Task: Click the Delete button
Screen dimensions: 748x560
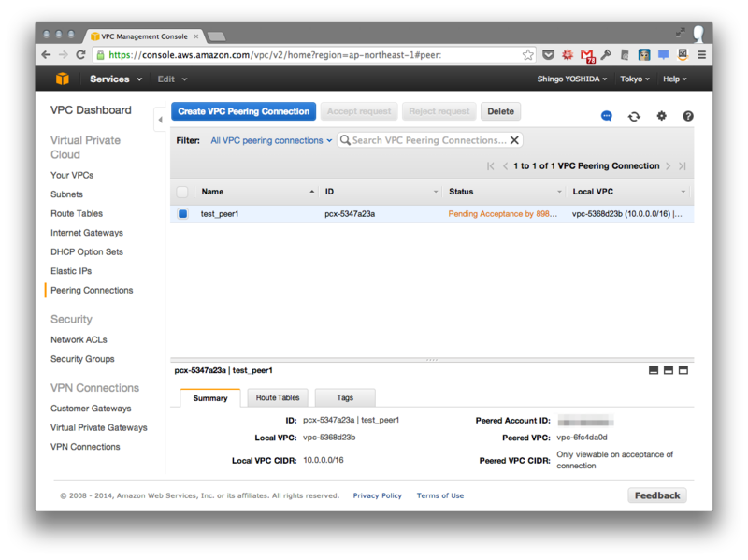Action: tap(500, 111)
